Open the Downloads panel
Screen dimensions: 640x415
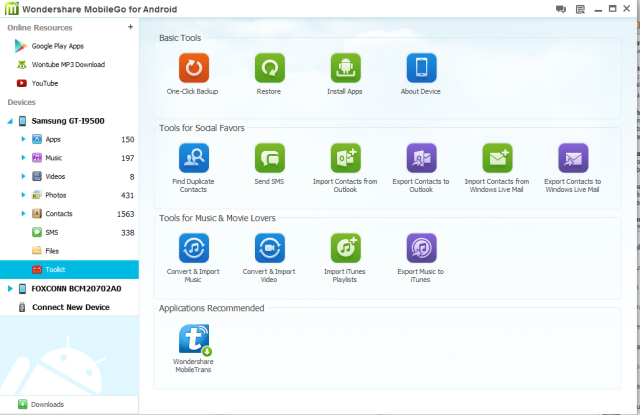tap(41, 404)
